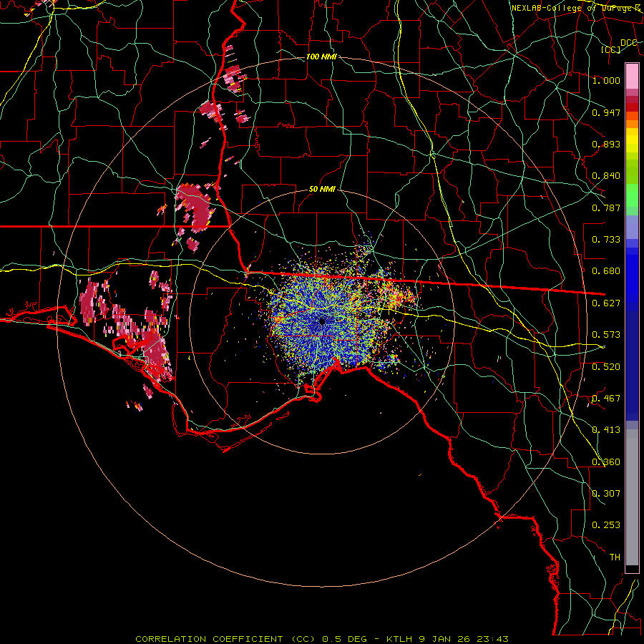Click the 0.893 scale value
The height and width of the screenshot is (644, 644).
point(606,144)
